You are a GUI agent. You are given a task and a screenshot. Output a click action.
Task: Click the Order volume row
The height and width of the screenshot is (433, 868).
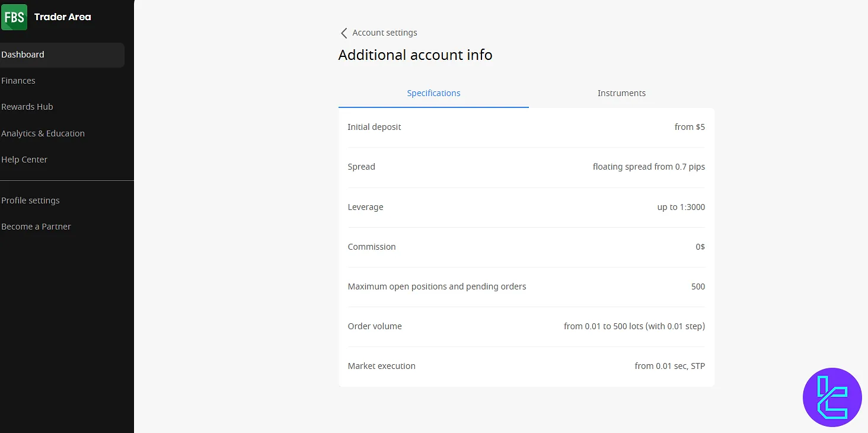(x=526, y=326)
